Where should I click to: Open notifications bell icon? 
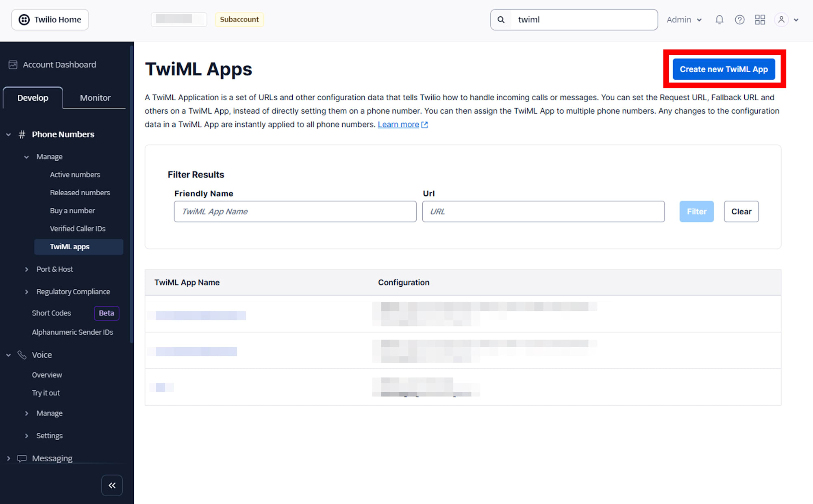[719, 19]
